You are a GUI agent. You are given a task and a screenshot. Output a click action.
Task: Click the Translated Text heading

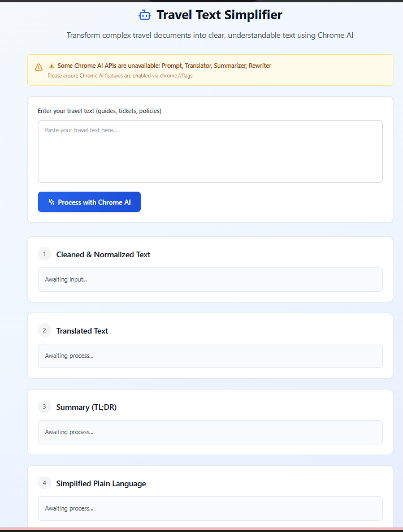82,331
